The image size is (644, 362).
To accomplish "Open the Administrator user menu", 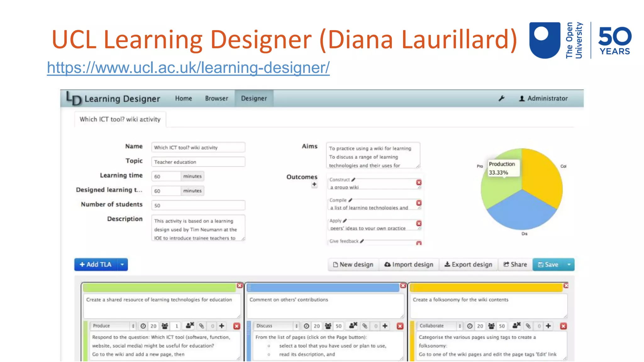I will (543, 98).
